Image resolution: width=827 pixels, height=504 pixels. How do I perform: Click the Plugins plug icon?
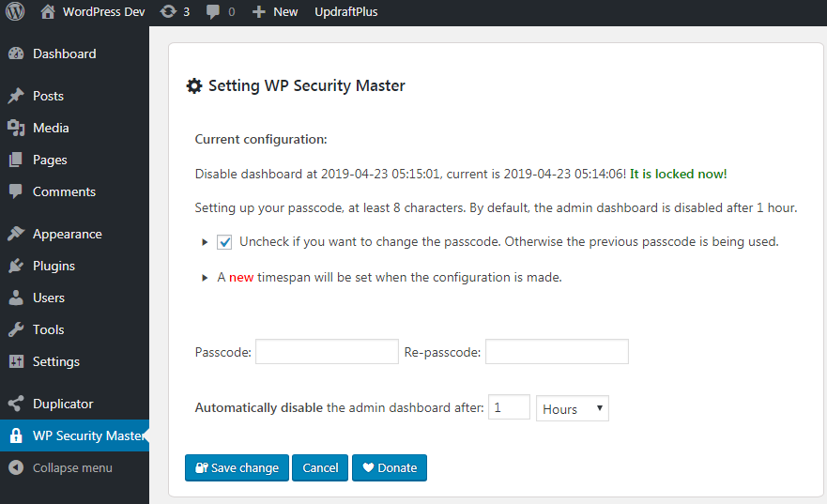click(16, 266)
